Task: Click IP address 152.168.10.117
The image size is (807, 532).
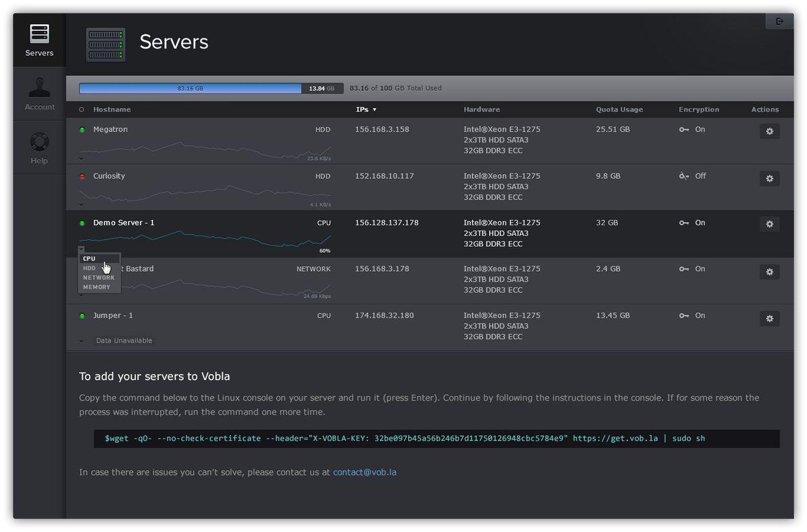Action: (x=385, y=176)
